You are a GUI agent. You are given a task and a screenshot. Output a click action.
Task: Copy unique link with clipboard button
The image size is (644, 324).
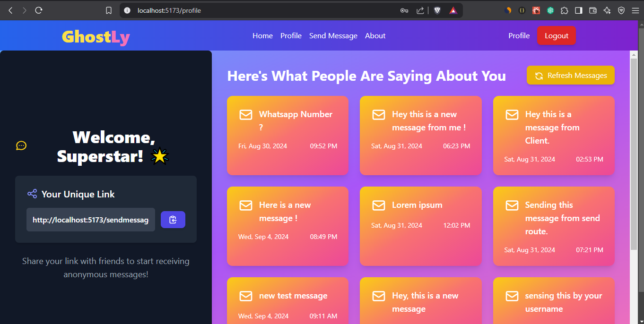point(173,220)
